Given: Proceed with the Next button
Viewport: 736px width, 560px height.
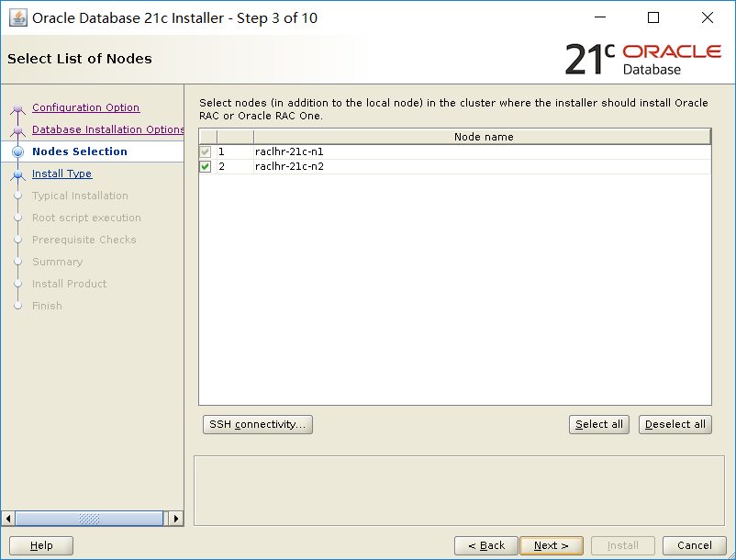Looking at the screenshot, I should click(552, 545).
